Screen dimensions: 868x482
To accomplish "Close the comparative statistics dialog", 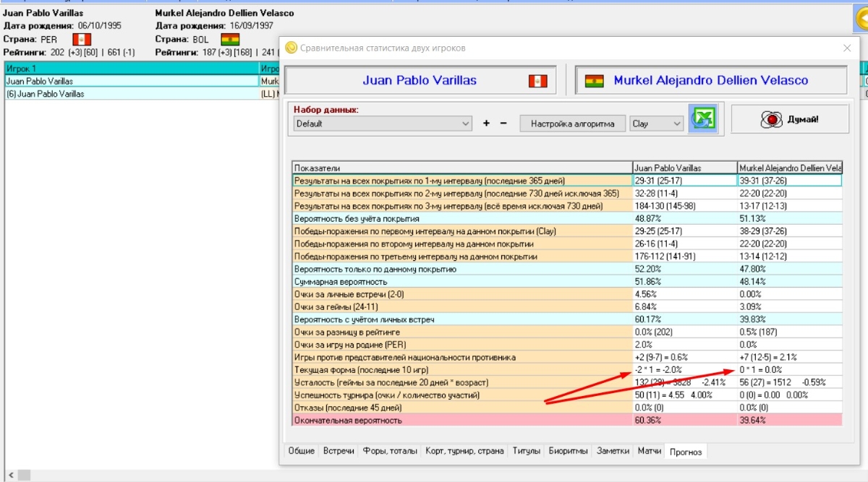I will pos(846,48).
